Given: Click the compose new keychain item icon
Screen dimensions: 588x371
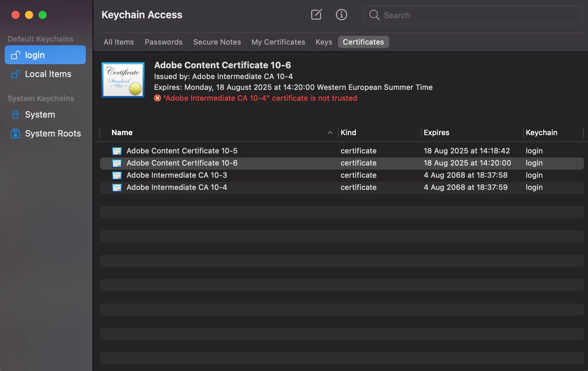Looking at the screenshot, I should (x=316, y=15).
